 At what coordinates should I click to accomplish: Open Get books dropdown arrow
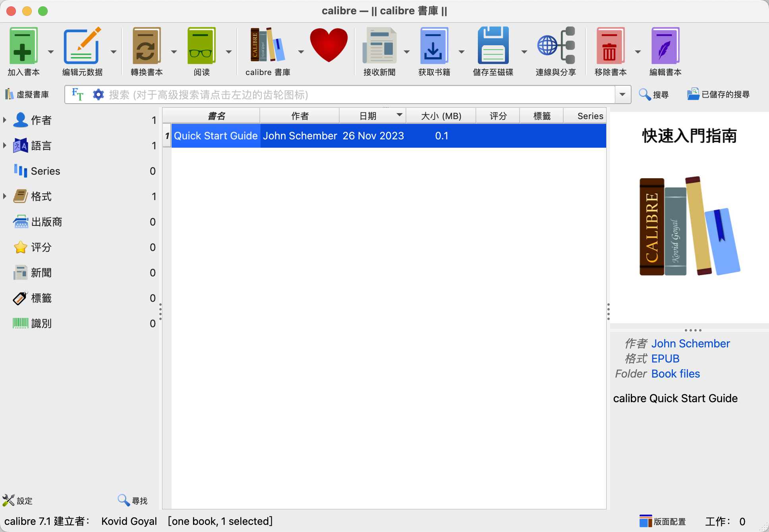462,52
